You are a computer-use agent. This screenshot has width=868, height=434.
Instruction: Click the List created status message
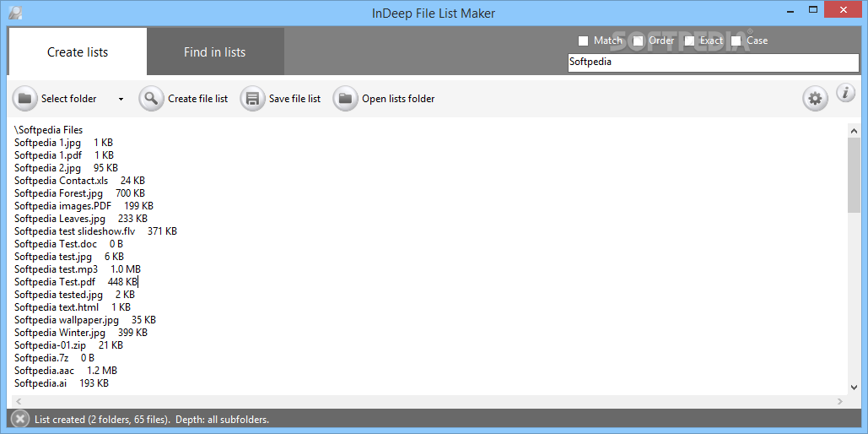click(152, 420)
